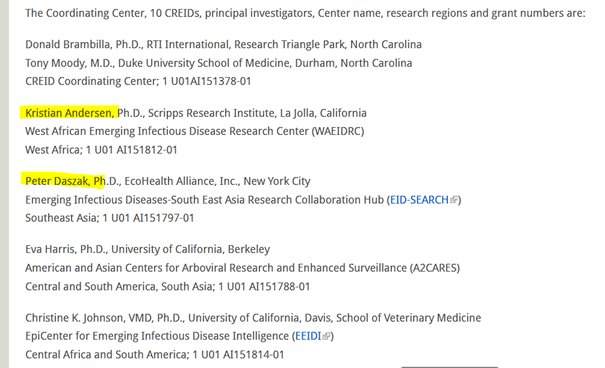The height and width of the screenshot is (368, 605).
Task: Click the name Eva Harris
Action: (50, 249)
